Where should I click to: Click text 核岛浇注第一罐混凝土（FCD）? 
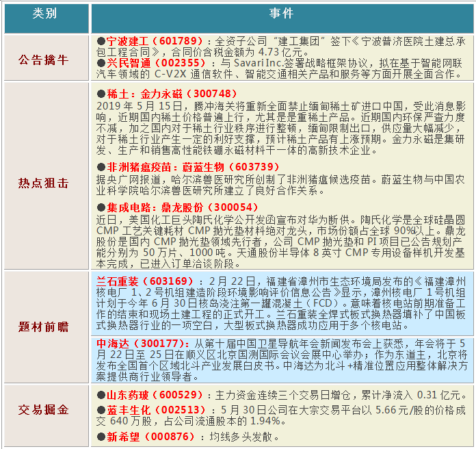(x=269, y=303)
